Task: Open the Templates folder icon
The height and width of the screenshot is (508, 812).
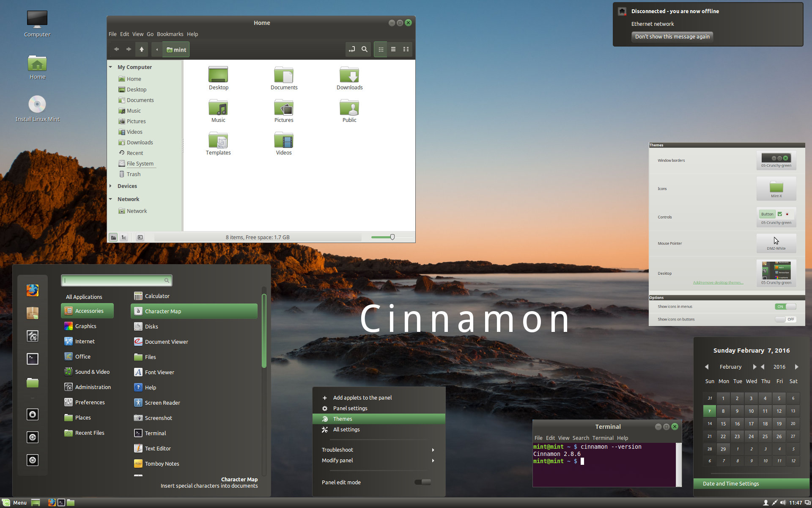Action: 218,144
